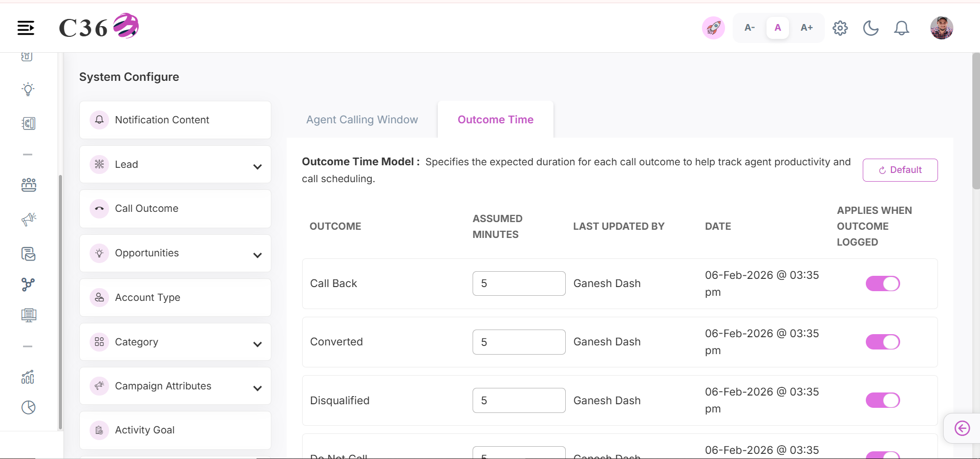Click the grid icon beside Category
Screen dimensions: 980x459
pos(99,342)
